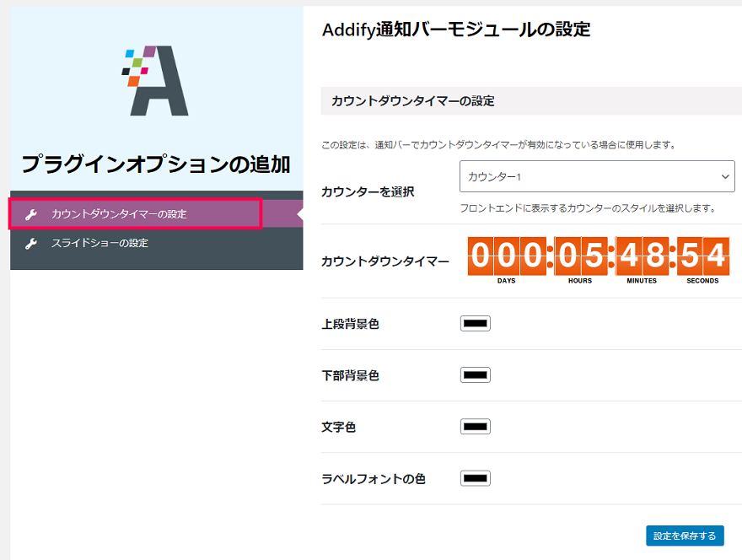Pick the 下部背景色 color swatch
The image size is (742, 560).
click(x=475, y=375)
